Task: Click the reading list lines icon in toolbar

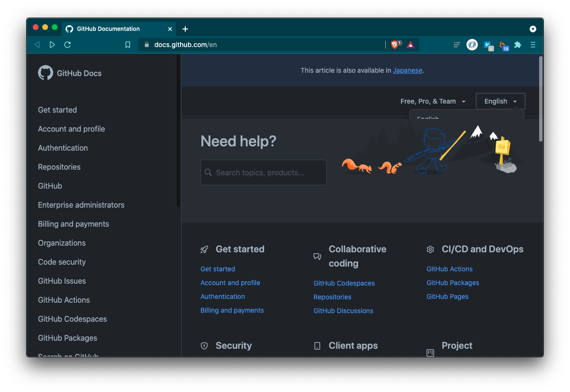Action: (x=457, y=45)
